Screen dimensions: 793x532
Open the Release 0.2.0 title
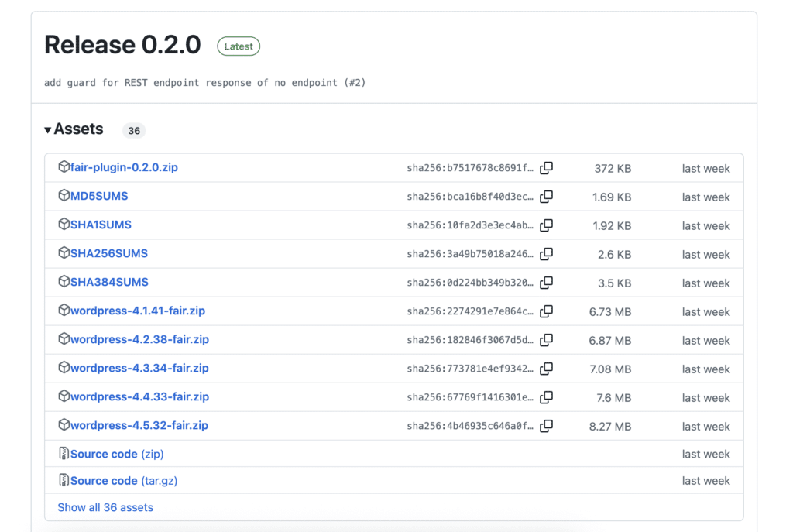pyautogui.click(x=122, y=45)
